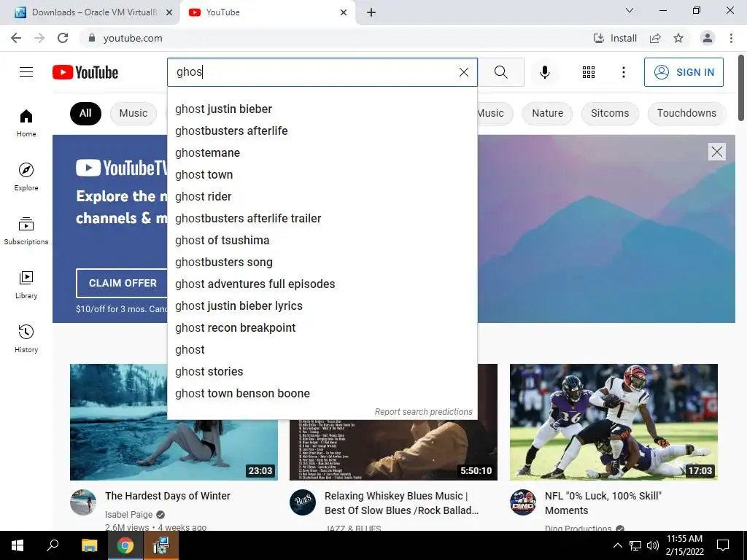Go to Home in the sidebar

26,122
